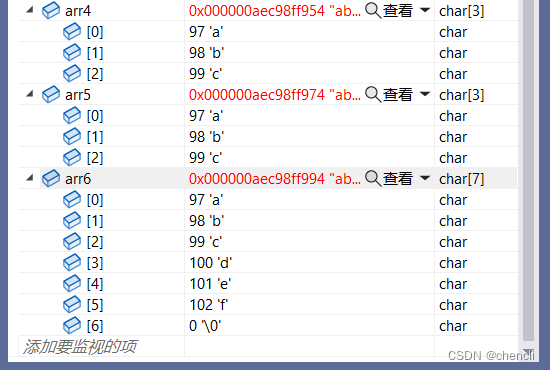Open magnifier visualizer icon for arr4

coord(373,11)
